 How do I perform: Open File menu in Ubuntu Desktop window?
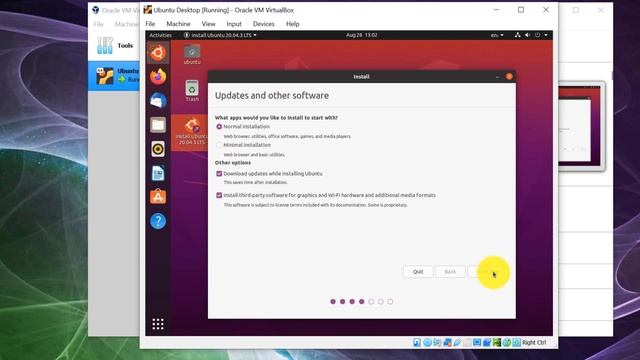click(150, 24)
